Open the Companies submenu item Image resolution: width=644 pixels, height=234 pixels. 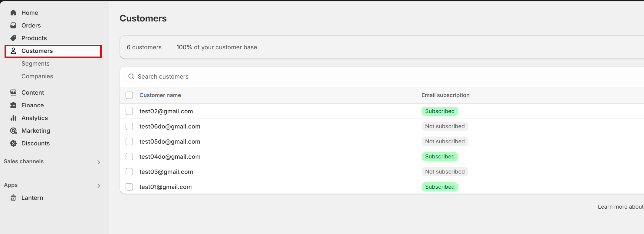coord(37,76)
